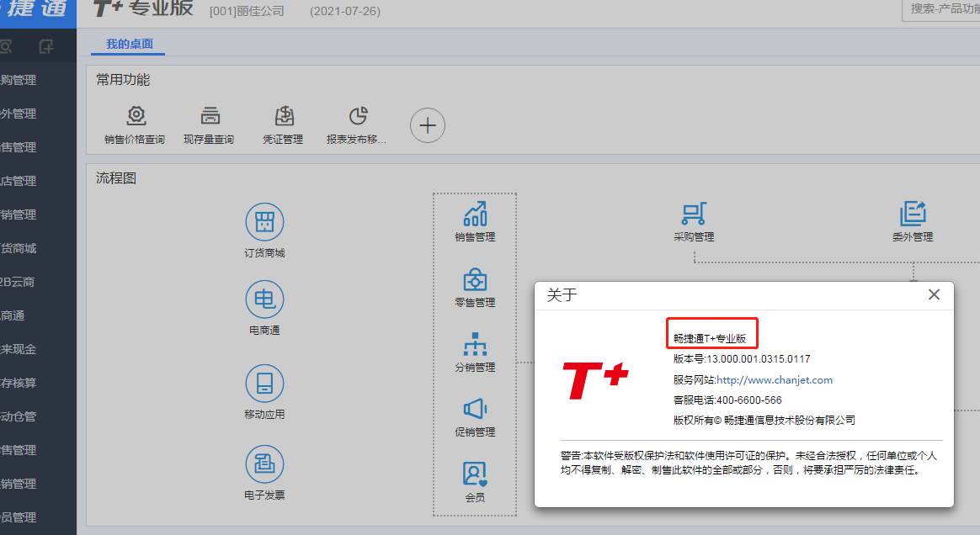Open 促销管理 in the flow chart
980x535 pixels.
(475, 417)
